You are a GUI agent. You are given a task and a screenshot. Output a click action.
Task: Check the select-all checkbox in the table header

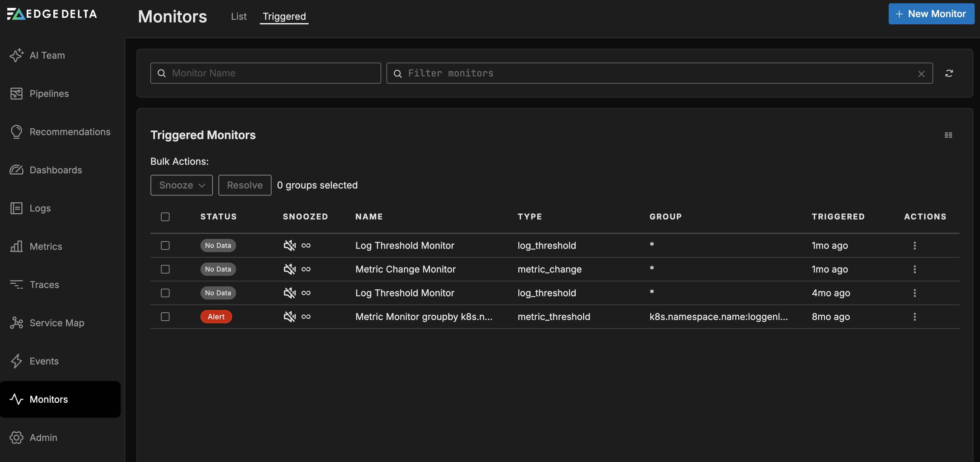(x=165, y=217)
